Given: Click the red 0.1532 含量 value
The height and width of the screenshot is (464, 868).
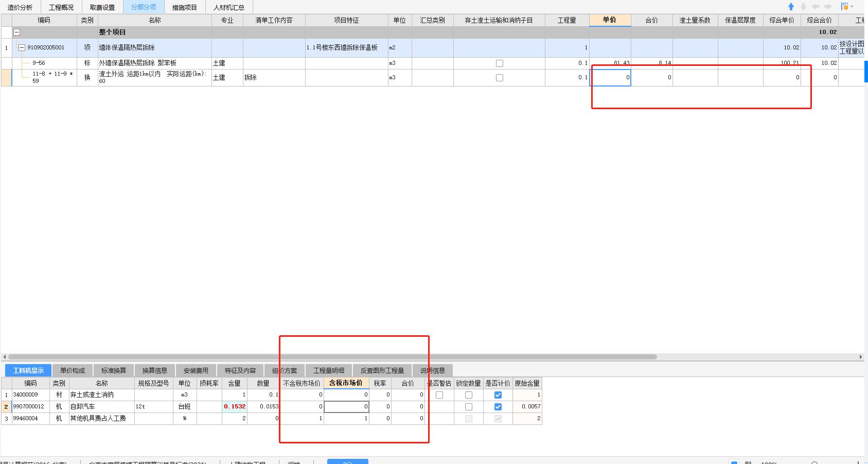Looking at the screenshot, I should pyautogui.click(x=235, y=407).
